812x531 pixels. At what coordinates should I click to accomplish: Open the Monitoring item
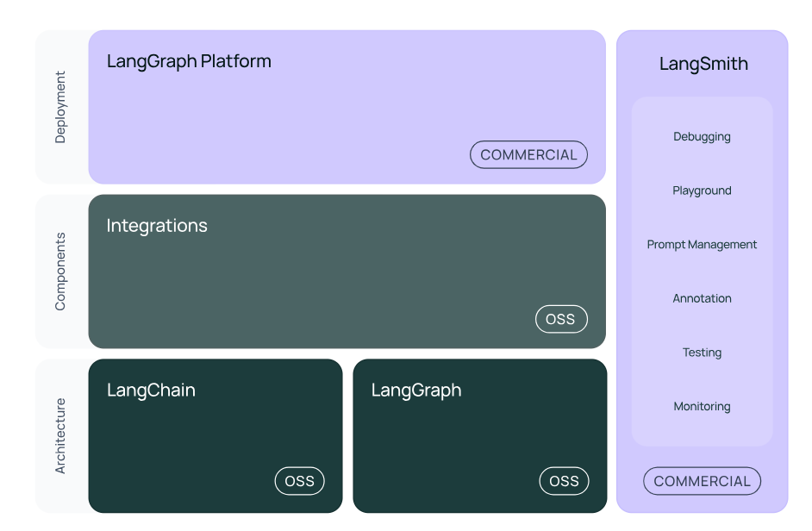pos(702,406)
